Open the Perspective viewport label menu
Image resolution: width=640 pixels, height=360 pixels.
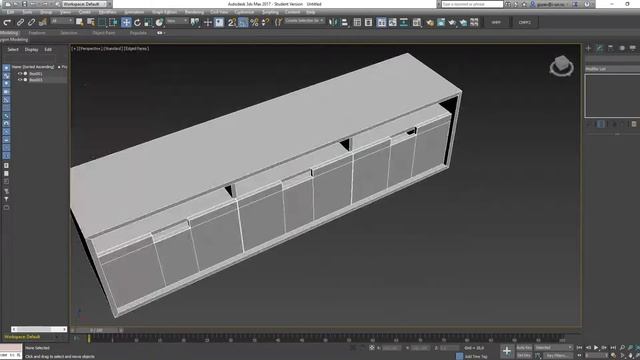pyautogui.click(x=89, y=49)
